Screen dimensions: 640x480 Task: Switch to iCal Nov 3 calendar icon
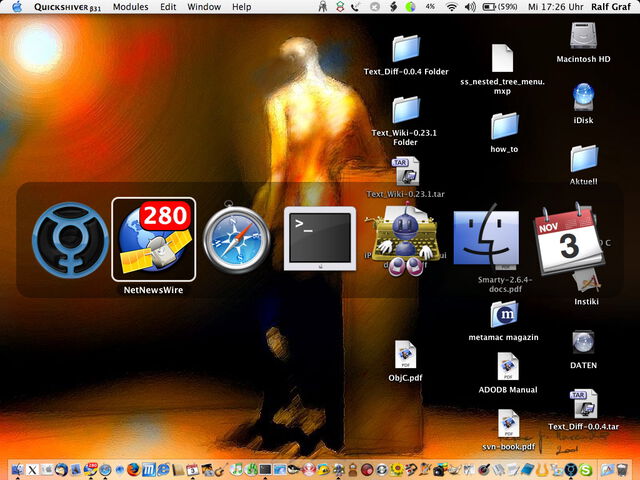pyautogui.click(x=570, y=239)
